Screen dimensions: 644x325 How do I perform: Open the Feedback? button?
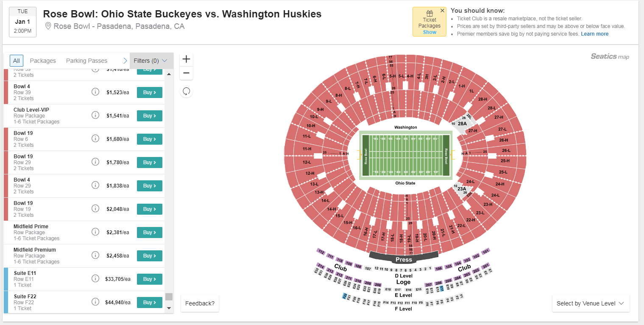point(200,303)
